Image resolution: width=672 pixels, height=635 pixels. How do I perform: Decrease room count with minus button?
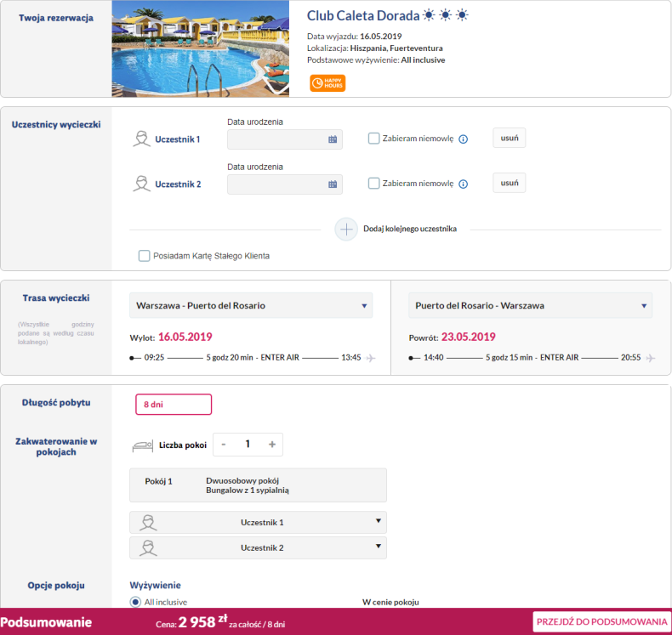(x=223, y=445)
